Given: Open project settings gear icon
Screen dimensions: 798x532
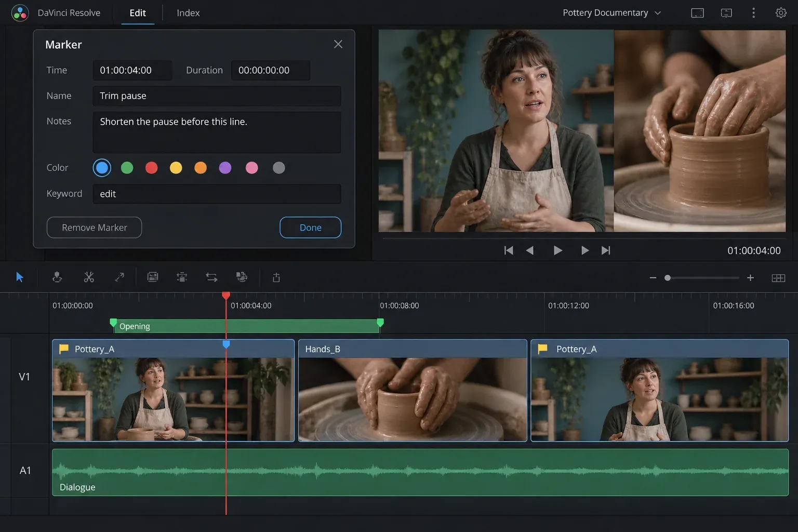Looking at the screenshot, I should (781, 13).
